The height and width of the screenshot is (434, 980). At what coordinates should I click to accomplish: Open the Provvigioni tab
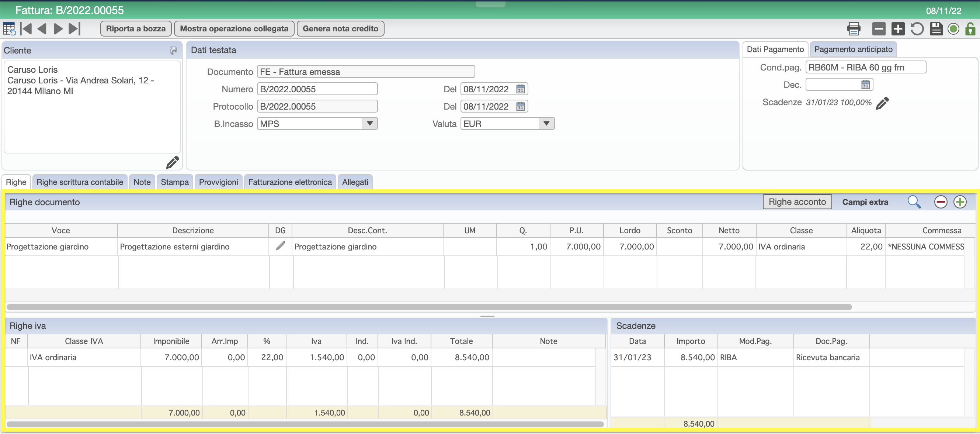tap(218, 182)
